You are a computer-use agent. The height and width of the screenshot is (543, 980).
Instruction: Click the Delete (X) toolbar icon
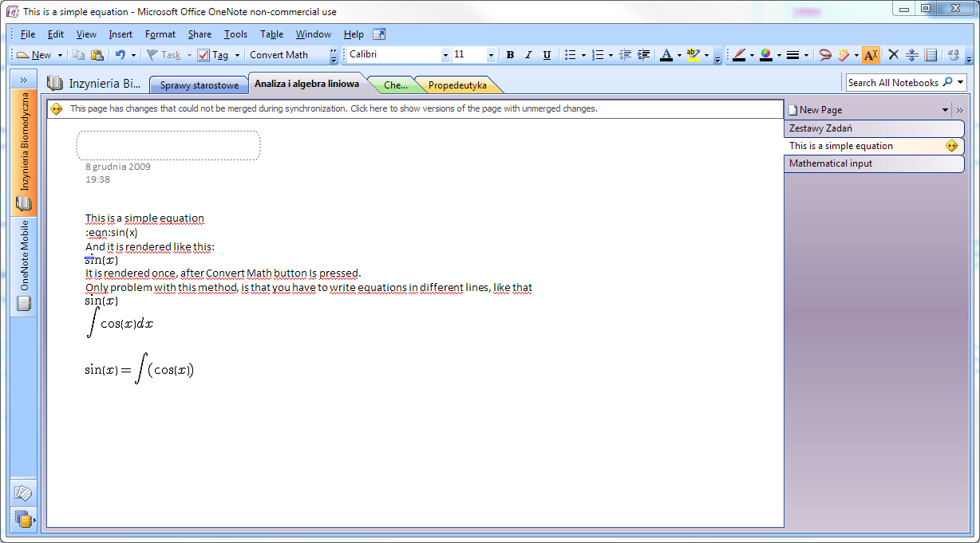point(893,55)
